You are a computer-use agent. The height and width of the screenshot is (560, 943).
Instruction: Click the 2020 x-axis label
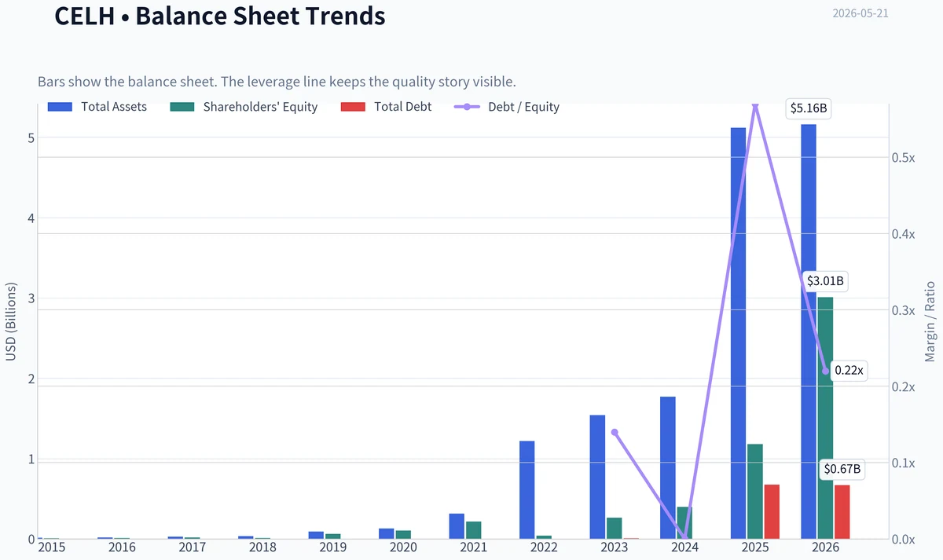click(403, 547)
